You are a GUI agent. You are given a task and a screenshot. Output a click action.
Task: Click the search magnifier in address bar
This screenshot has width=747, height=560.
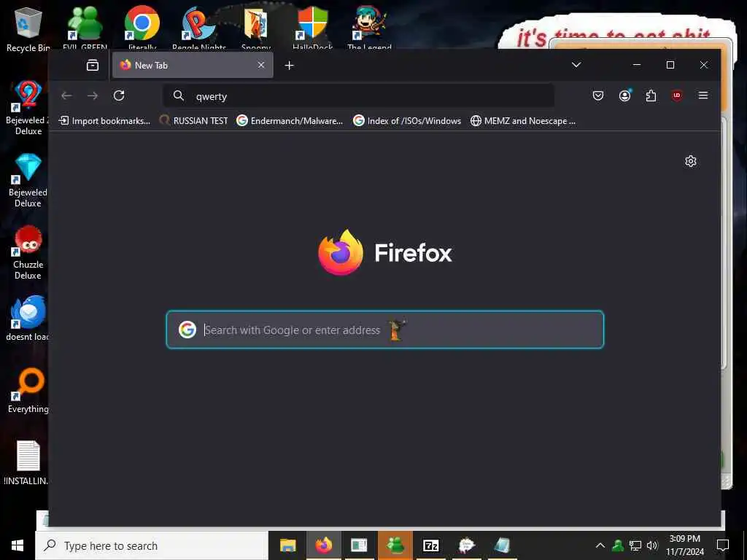(x=179, y=96)
